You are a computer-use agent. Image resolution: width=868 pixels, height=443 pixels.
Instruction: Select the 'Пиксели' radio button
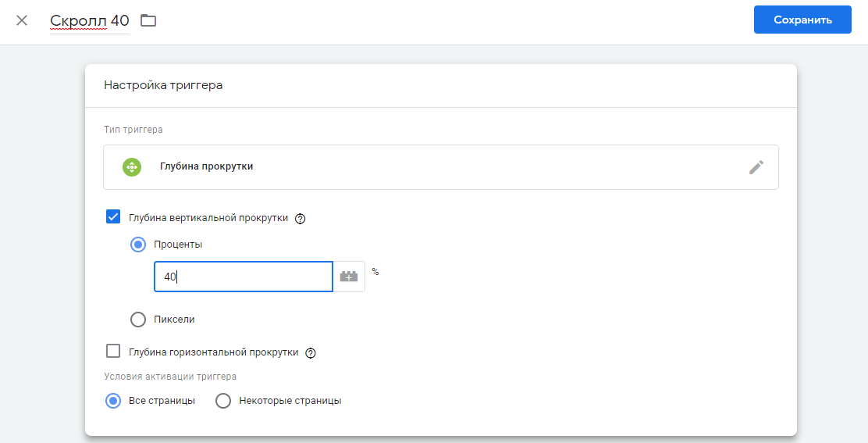coord(138,320)
